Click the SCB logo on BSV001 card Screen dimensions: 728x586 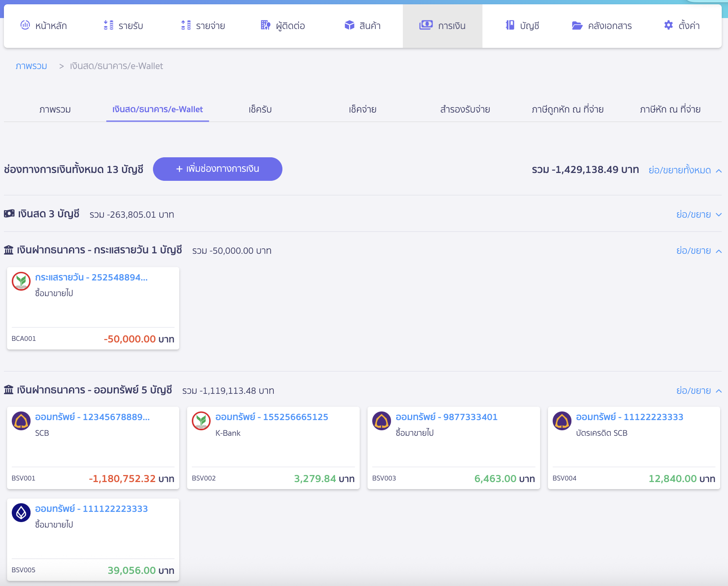(x=21, y=421)
